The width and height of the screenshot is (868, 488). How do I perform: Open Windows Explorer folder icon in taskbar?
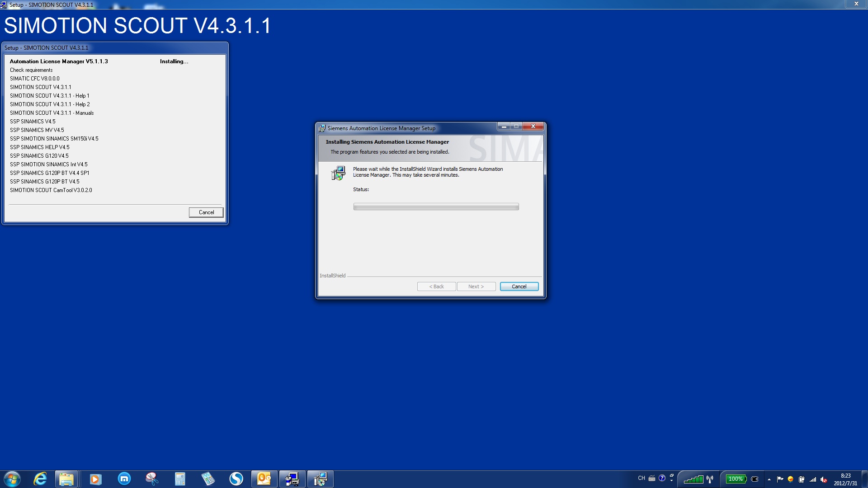click(66, 479)
